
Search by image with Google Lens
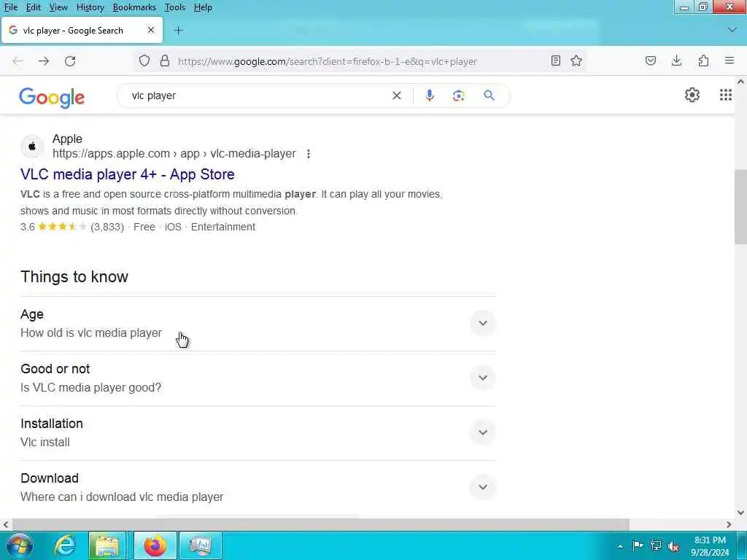point(458,96)
